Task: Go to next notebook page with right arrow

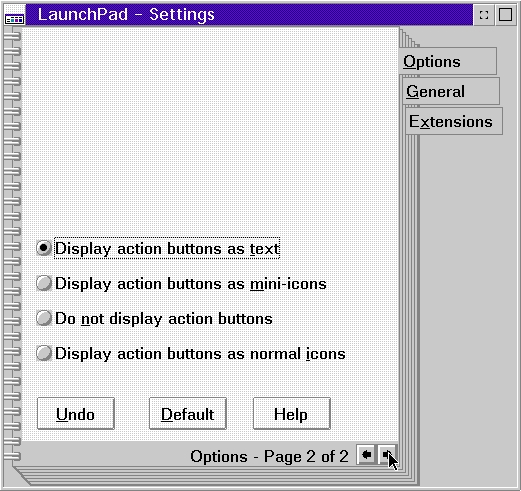Action: pos(386,455)
